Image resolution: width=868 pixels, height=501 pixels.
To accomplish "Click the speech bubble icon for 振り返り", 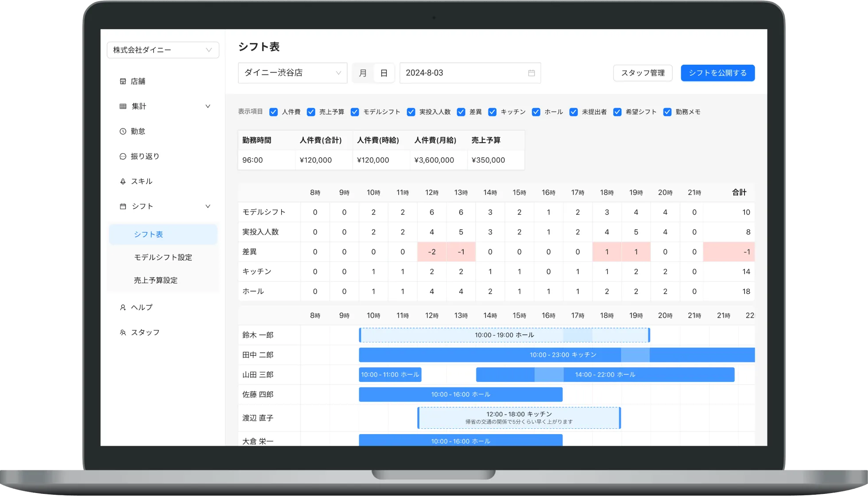I will [123, 156].
